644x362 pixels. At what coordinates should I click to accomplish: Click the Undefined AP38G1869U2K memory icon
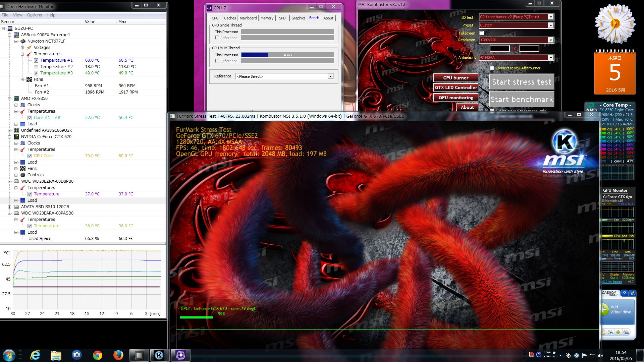point(16,130)
